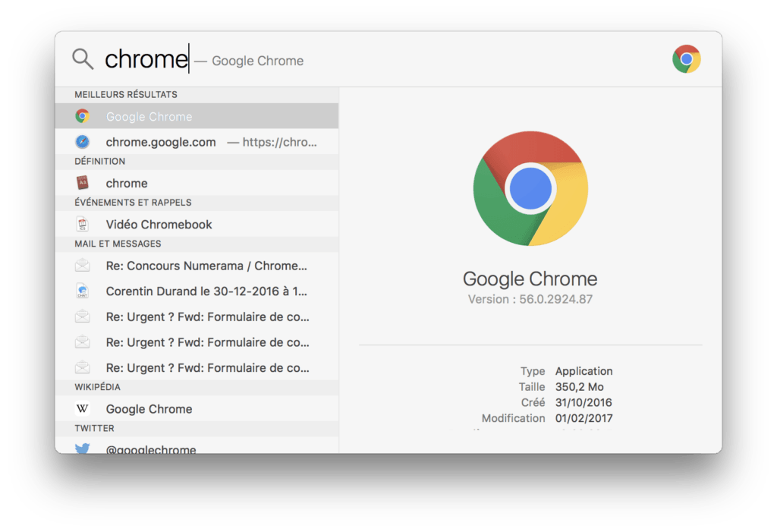Open the 'Re: Concours Numerama / Chrome...' mail
The image size is (777, 532).
click(197, 266)
